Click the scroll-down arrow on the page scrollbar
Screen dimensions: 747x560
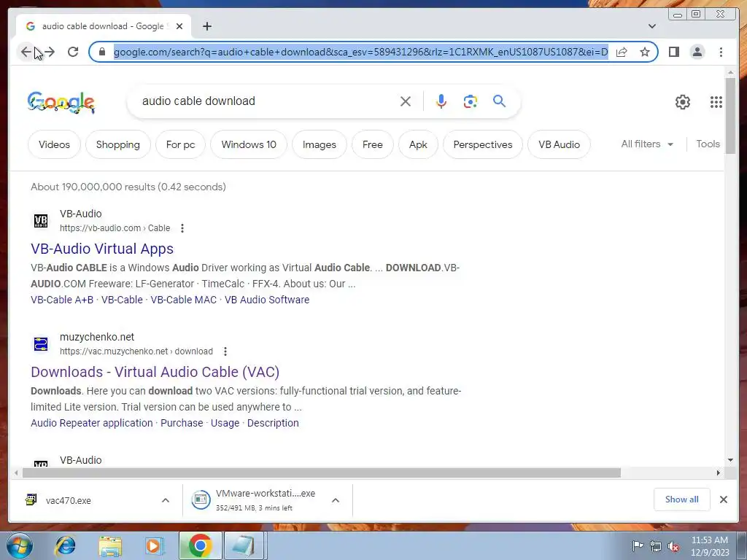[730, 460]
